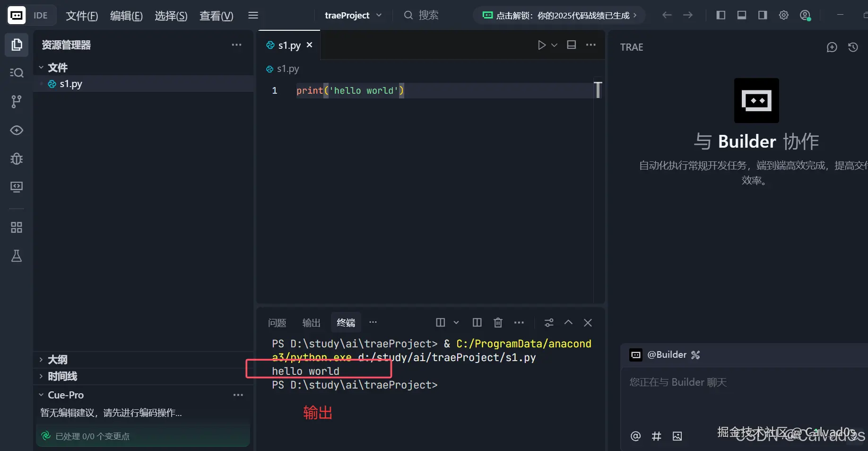Open the Run and Debug bug icon
This screenshot has width=868, height=451.
click(x=17, y=159)
